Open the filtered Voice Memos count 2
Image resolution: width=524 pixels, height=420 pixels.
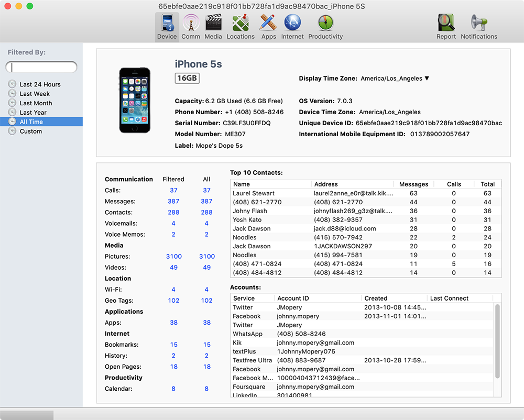(x=173, y=235)
